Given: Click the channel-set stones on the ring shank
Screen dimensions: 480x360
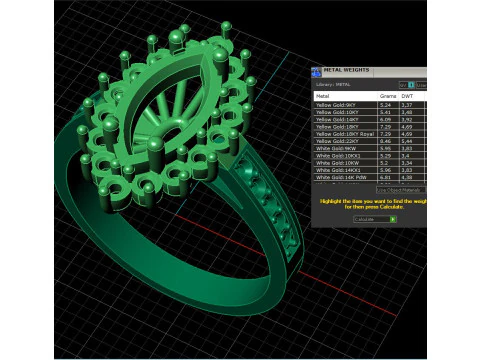Looking at the screenshot, I should click(268, 207).
